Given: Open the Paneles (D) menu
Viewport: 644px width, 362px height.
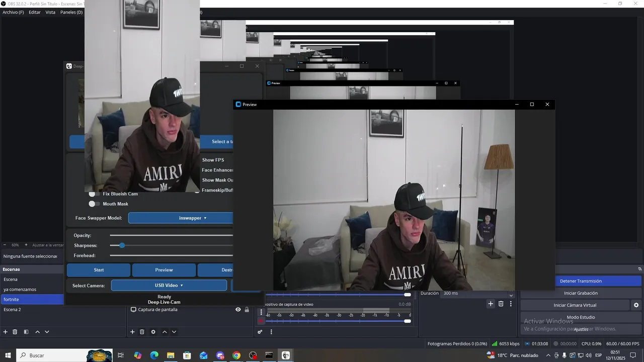Looking at the screenshot, I should (x=71, y=12).
